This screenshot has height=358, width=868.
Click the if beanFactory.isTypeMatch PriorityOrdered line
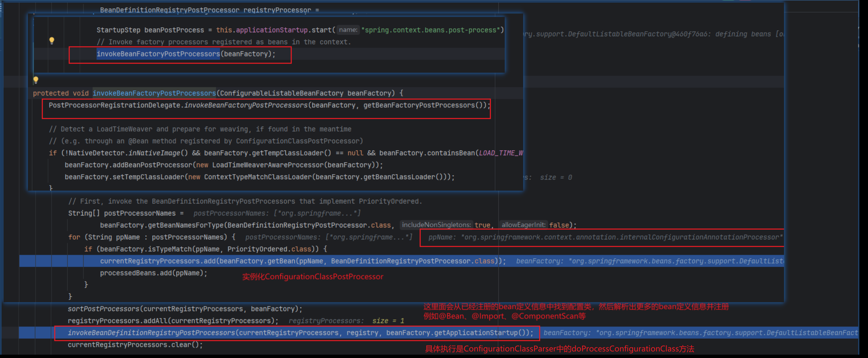click(x=205, y=249)
